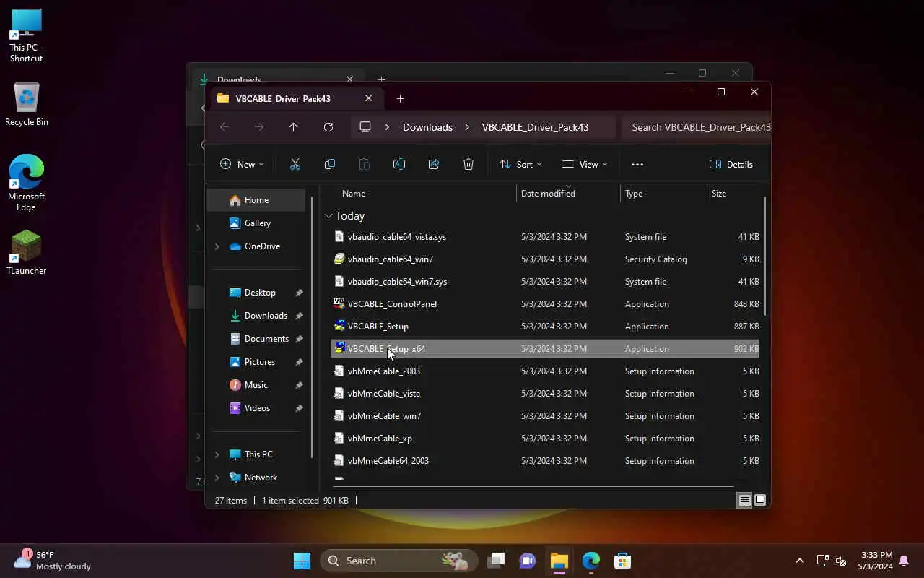Expand Network tree node
The width and height of the screenshot is (924, 578).
tap(217, 478)
